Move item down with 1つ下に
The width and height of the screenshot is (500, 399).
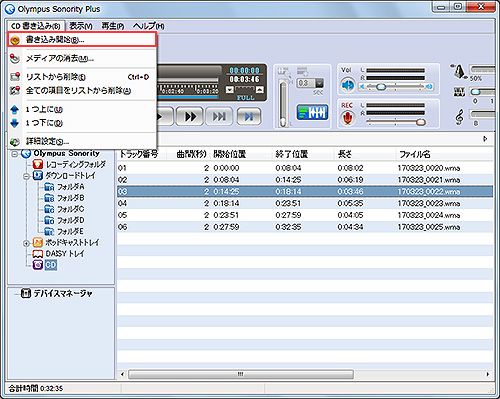82,123
